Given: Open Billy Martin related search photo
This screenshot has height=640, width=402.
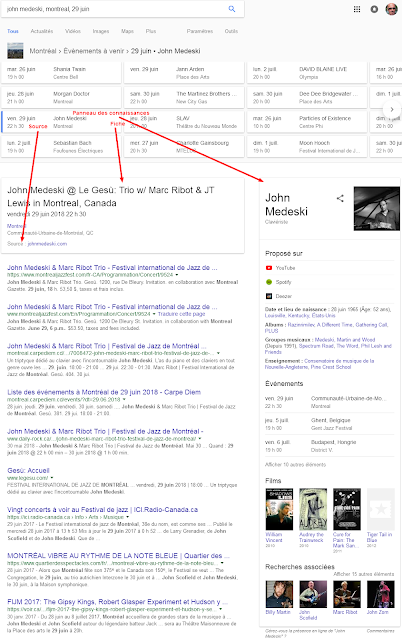Looking at the screenshot, I should point(279,594).
